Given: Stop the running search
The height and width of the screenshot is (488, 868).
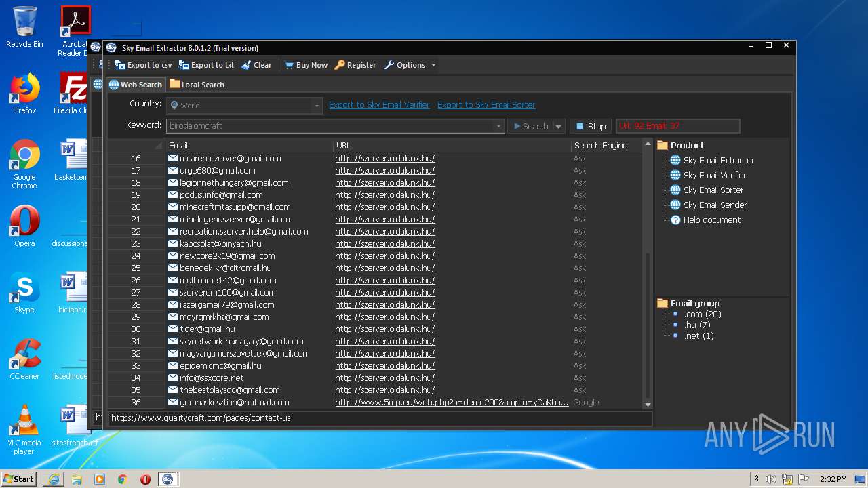Looking at the screenshot, I should click(x=590, y=126).
